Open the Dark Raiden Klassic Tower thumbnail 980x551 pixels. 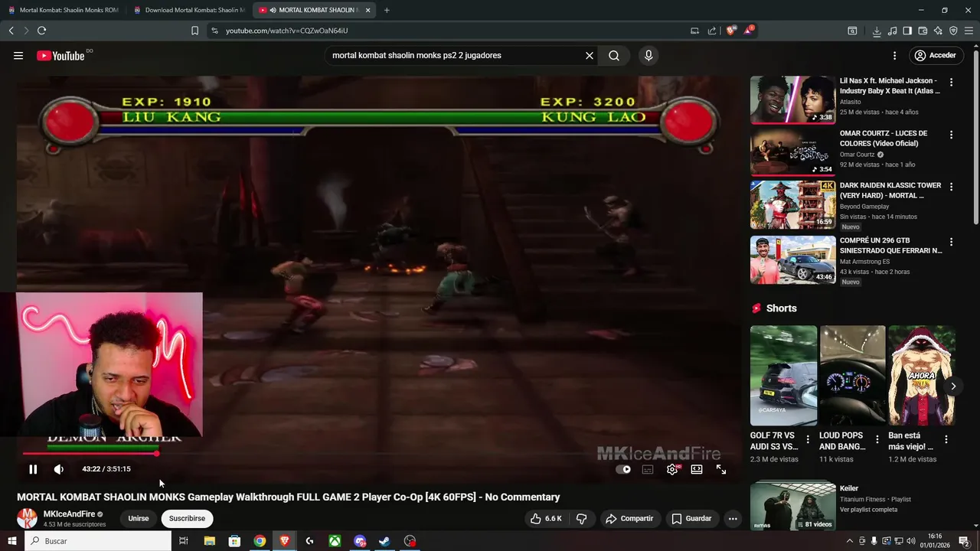(792, 205)
